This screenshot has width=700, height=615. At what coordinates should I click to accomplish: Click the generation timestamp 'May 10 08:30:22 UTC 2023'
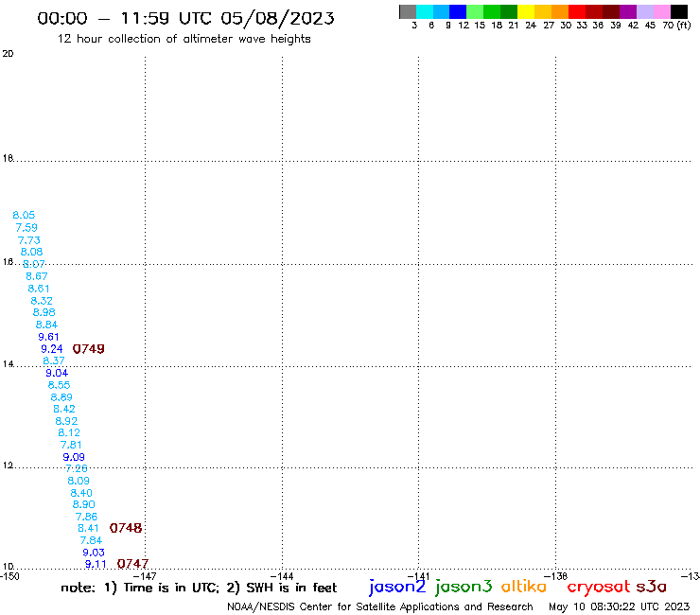(620, 607)
